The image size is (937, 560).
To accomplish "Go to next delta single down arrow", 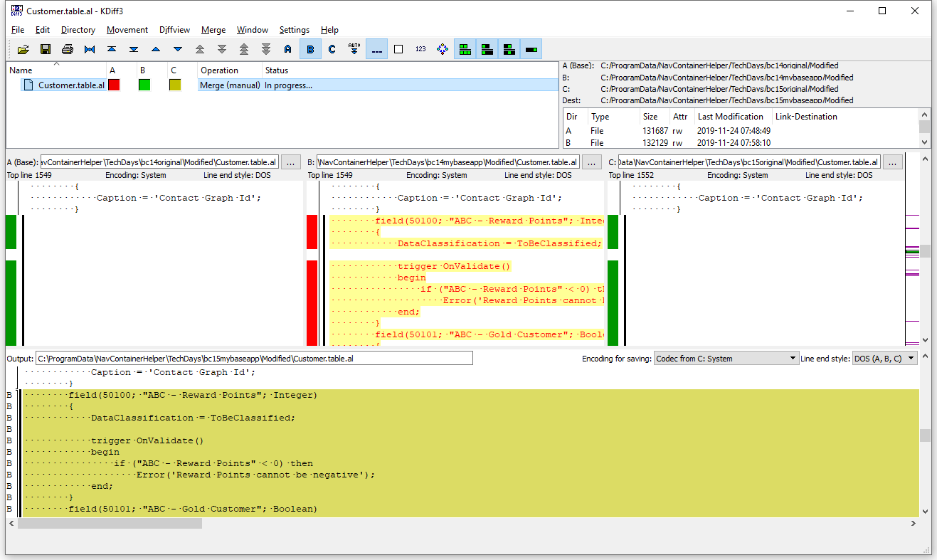I will (x=178, y=49).
